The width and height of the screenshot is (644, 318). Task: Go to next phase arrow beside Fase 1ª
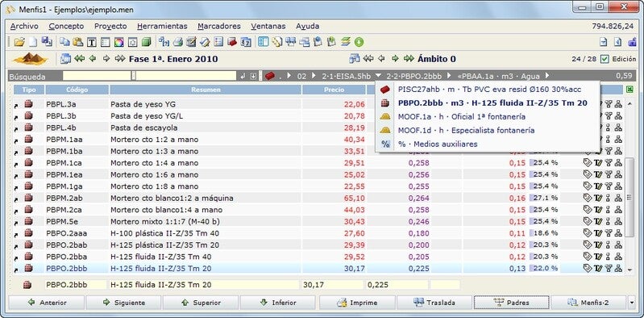point(106,59)
